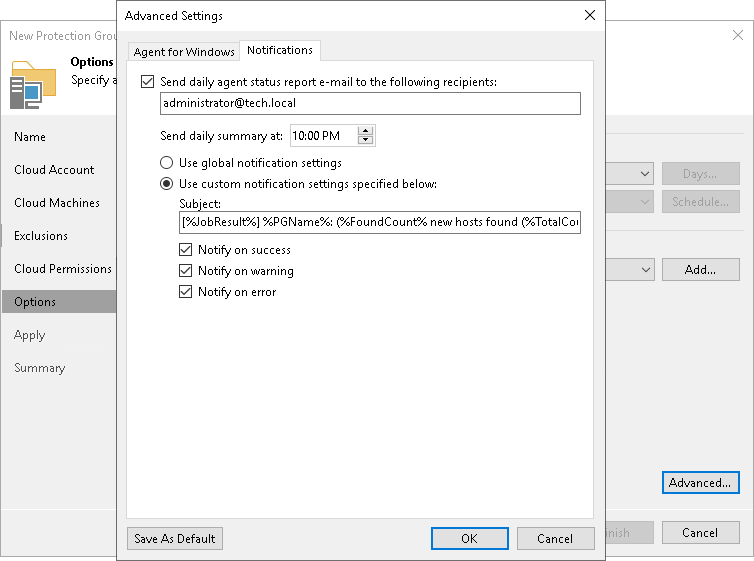Expand dropdown beside Add... button
754x561 pixels.
pyautogui.click(x=645, y=270)
